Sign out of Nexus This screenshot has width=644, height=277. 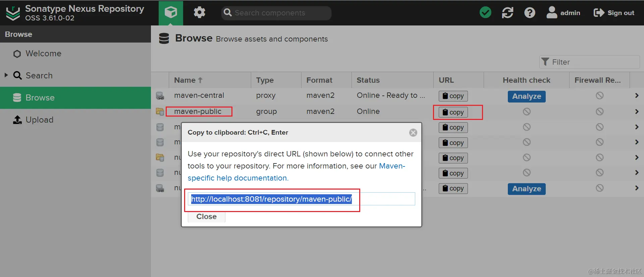[614, 13]
